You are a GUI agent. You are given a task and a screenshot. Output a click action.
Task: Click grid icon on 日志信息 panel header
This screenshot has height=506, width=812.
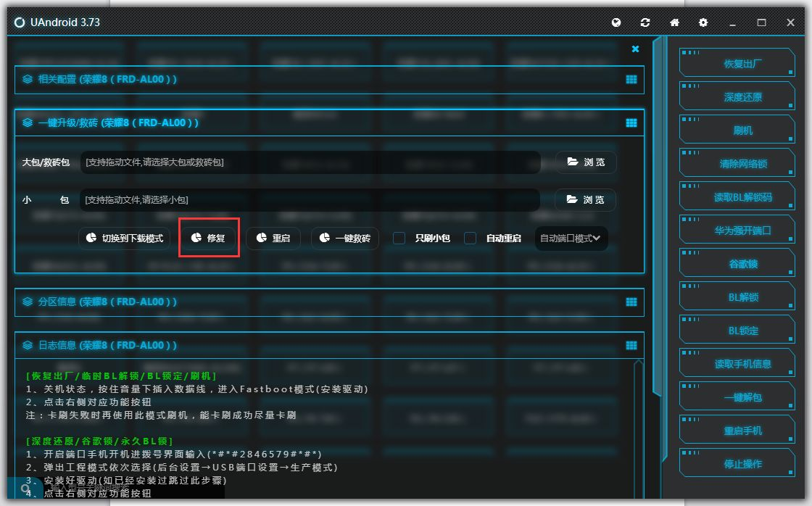(x=631, y=346)
